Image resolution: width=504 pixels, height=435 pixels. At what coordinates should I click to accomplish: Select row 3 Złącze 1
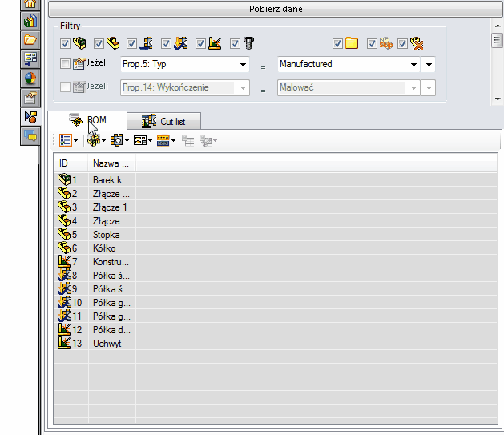tap(276, 207)
